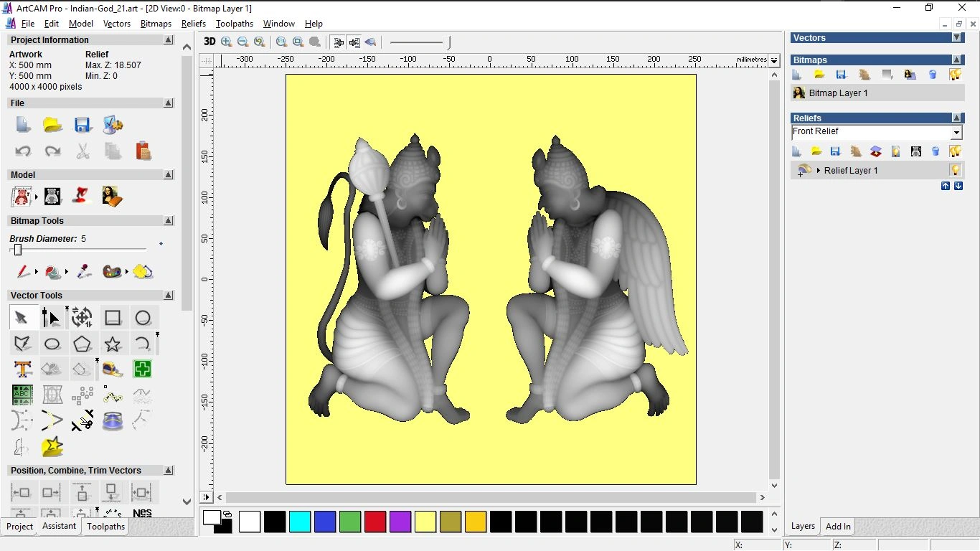The width and height of the screenshot is (980, 551).
Task: Switch to the Assistant tab
Action: (59, 526)
